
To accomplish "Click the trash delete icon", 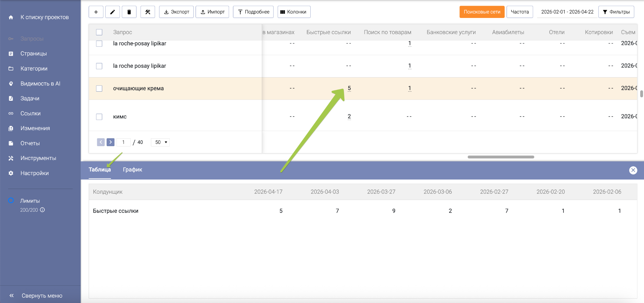I will click(x=129, y=12).
